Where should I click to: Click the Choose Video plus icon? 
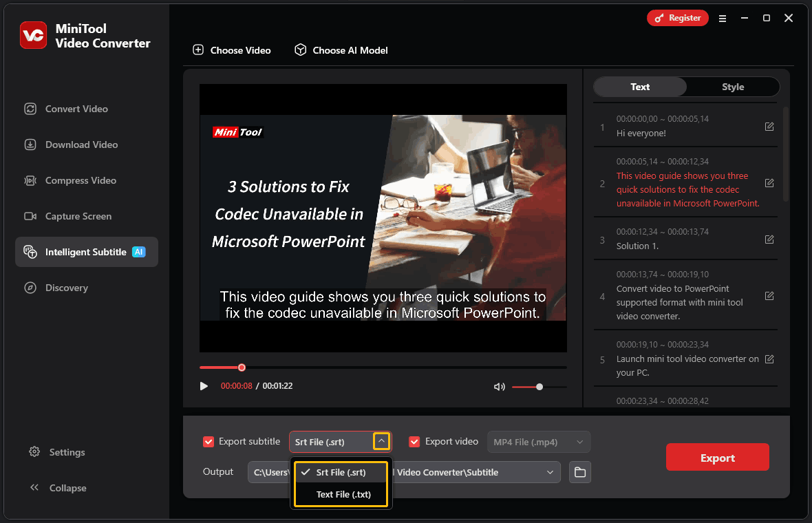[x=198, y=50]
